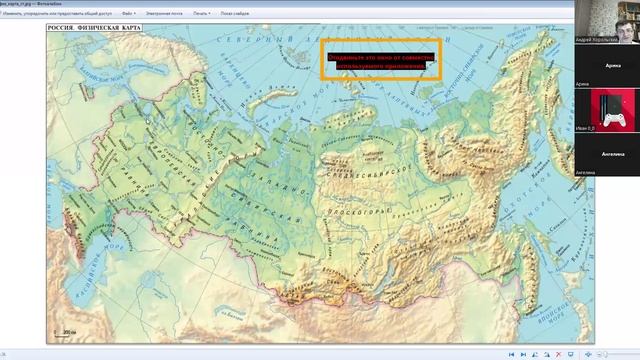Select Арина participant tile
This screenshot has height=360, width=640.
[x=607, y=66]
